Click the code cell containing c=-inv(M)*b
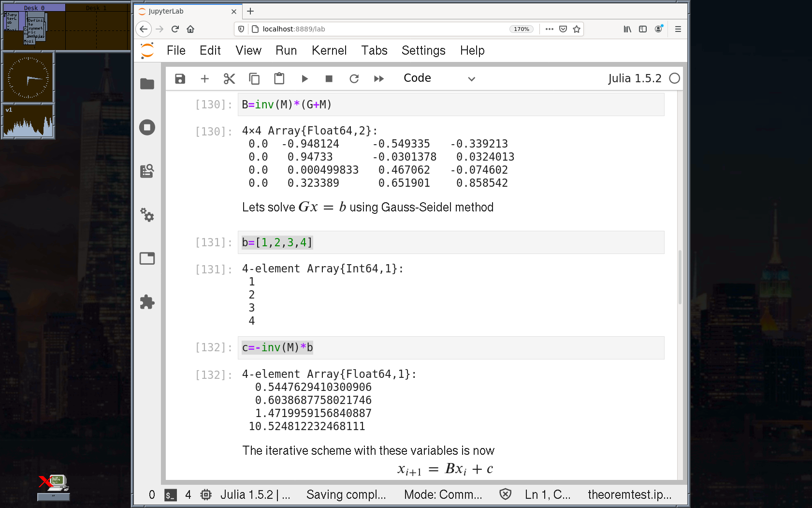The height and width of the screenshot is (508, 812). coord(450,347)
